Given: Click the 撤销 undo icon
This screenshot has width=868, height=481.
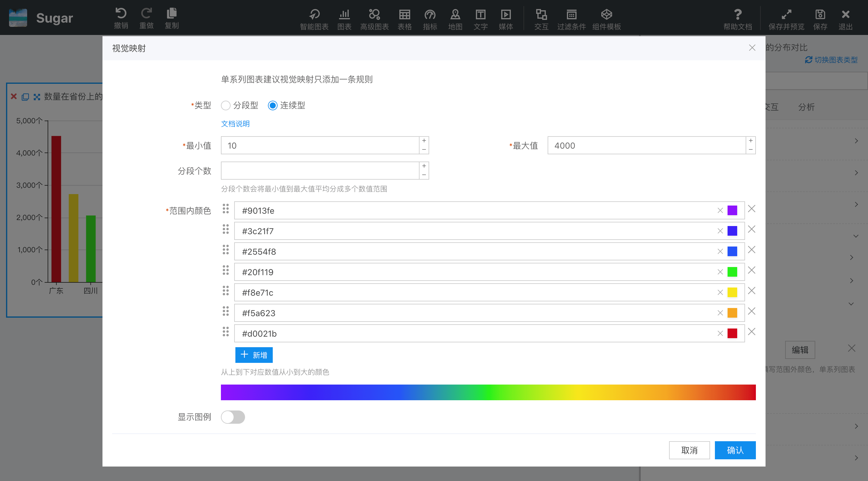Looking at the screenshot, I should tap(121, 14).
